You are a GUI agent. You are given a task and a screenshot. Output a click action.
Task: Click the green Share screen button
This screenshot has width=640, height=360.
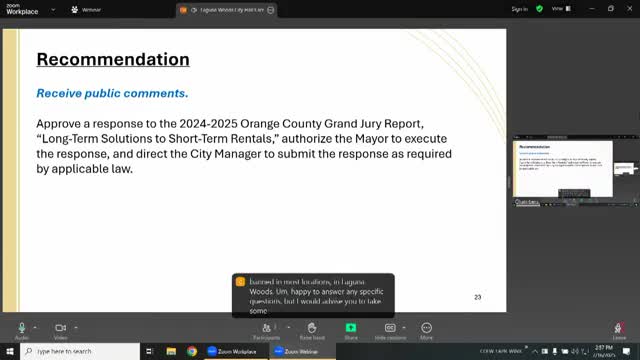click(351, 331)
